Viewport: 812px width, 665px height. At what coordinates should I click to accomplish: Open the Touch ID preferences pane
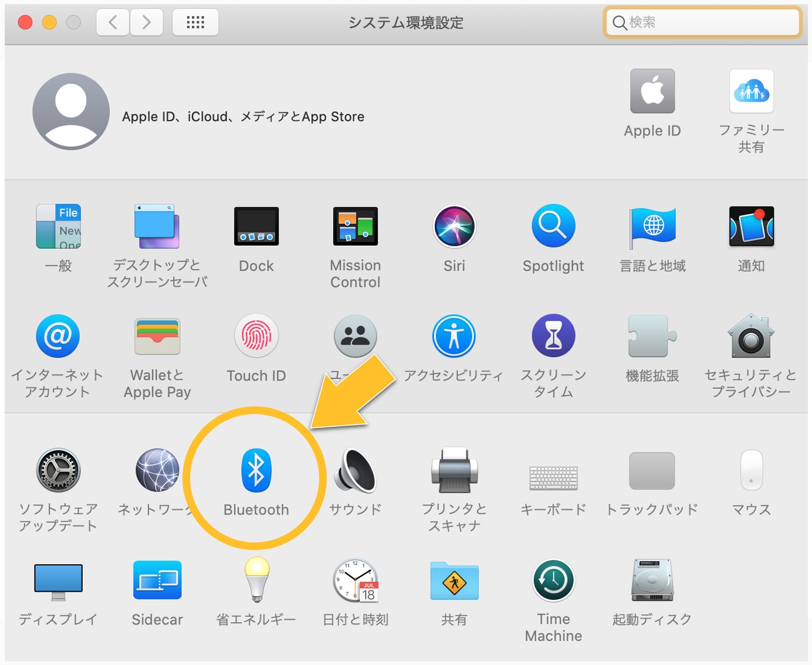pyautogui.click(x=256, y=336)
